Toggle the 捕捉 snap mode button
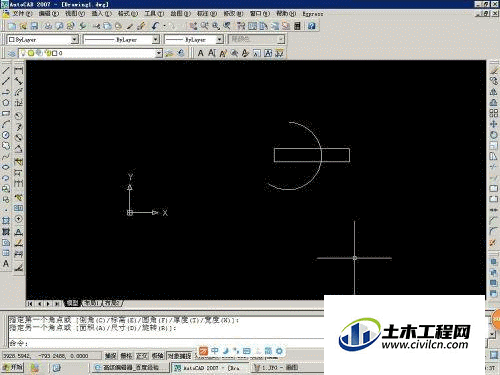 click(x=110, y=356)
